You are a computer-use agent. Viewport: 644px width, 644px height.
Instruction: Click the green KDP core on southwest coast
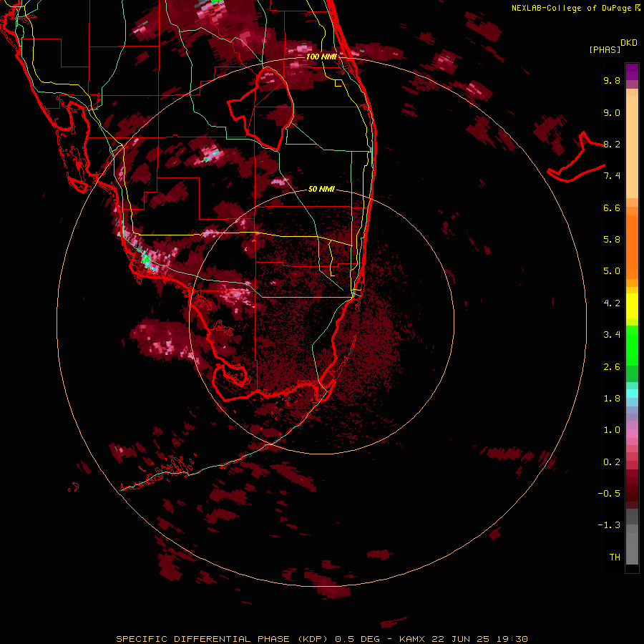tap(146, 259)
